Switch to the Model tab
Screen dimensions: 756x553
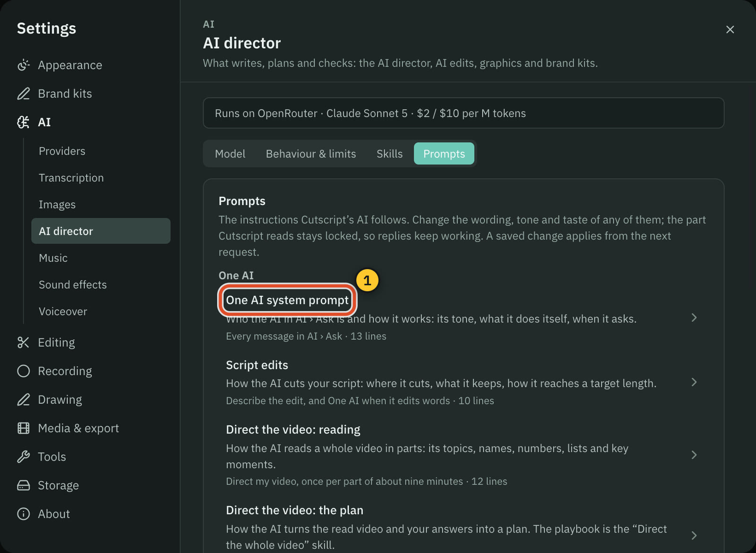230,154
